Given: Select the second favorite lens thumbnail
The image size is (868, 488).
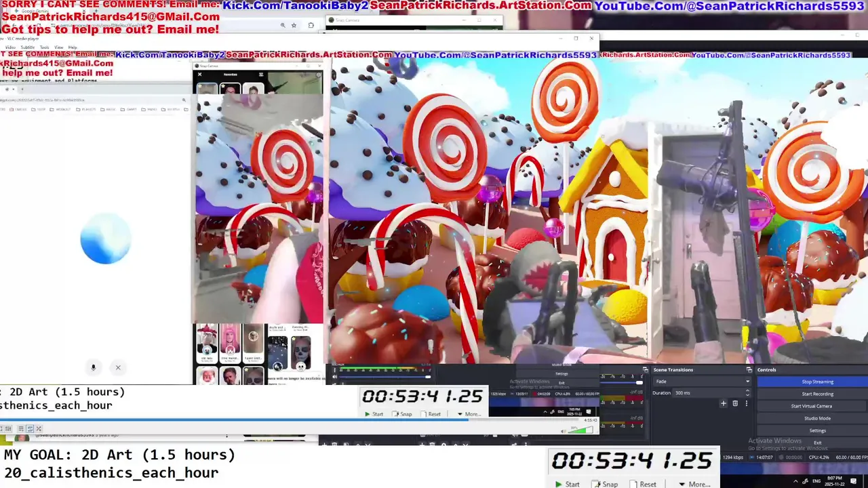Looking at the screenshot, I should (x=230, y=89).
